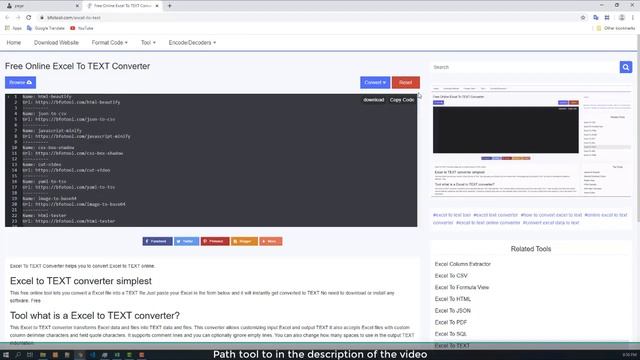Open the YouTube bookmark
Viewport: 640px width, 360px height.
[82, 28]
